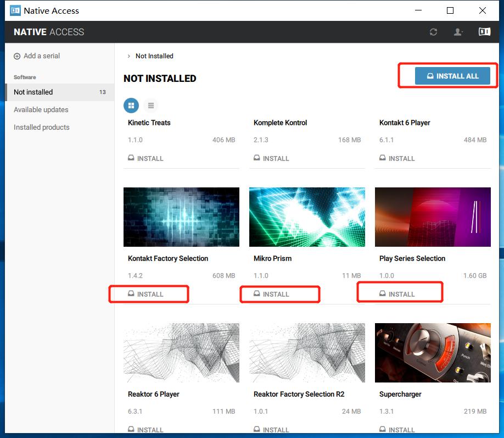This screenshot has height=438, width=504.
Task: Install Mikro Prism
Action: tap(271, 294)
